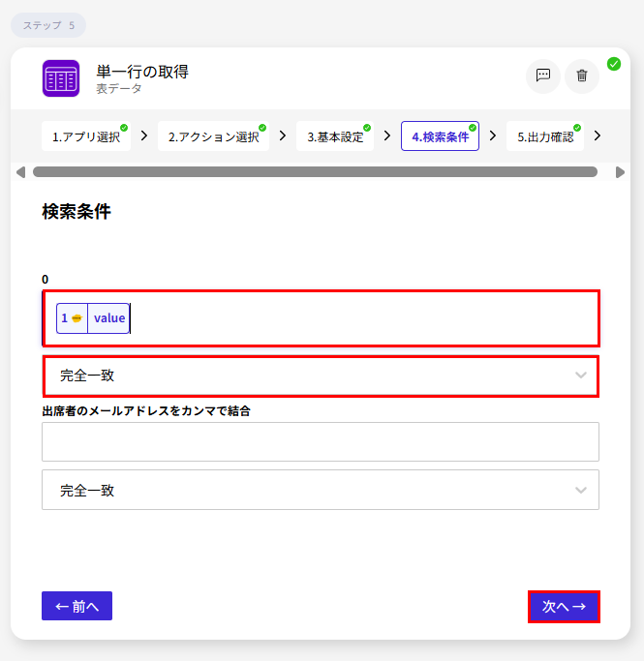The width and height of the screenshot is (644, 661).
Task: Click the 検索条件 heading
Action: 77,212
